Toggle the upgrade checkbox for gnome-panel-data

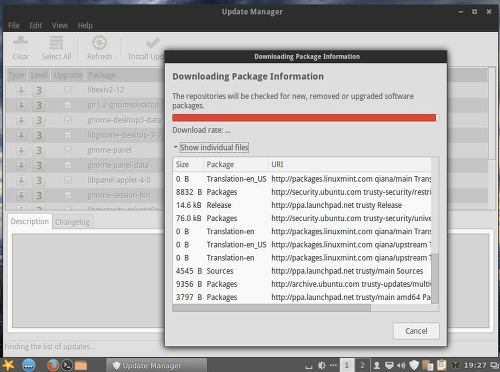coord(68,165)
